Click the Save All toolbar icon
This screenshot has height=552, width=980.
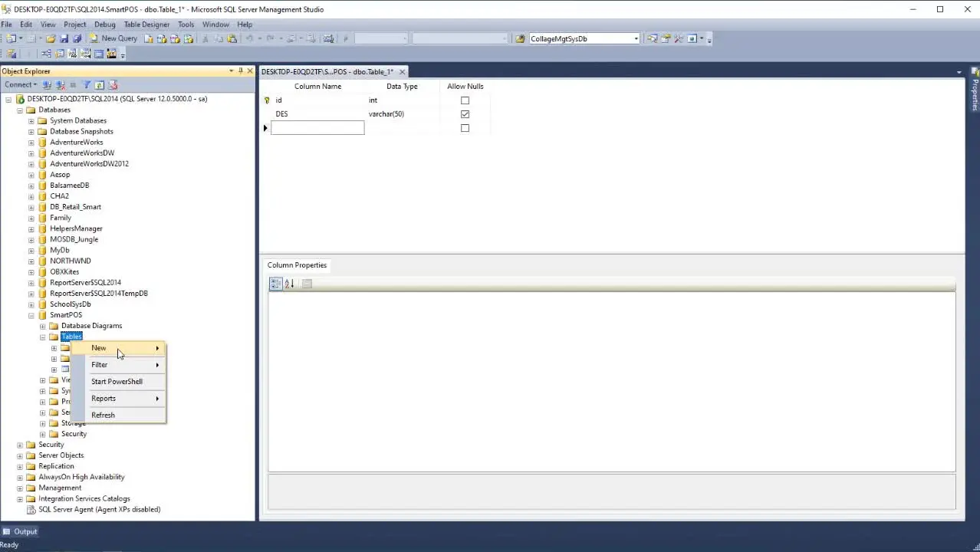[76, 38]
